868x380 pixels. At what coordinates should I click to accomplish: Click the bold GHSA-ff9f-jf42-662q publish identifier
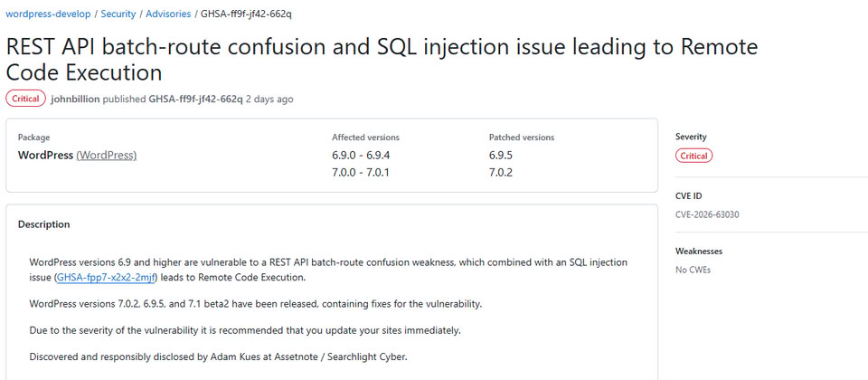coord(196,100)
